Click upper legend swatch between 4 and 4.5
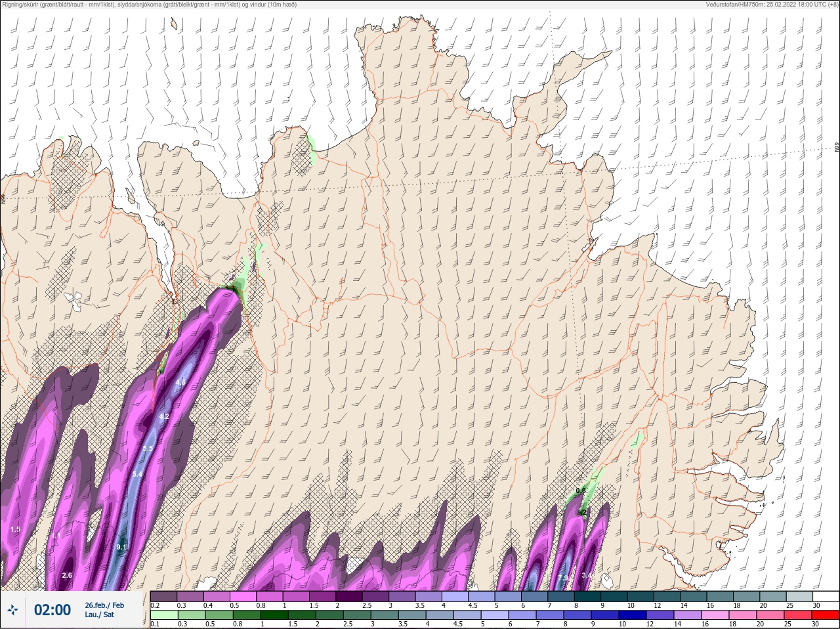This screenshot has width=840, height=629. [455, 596]
